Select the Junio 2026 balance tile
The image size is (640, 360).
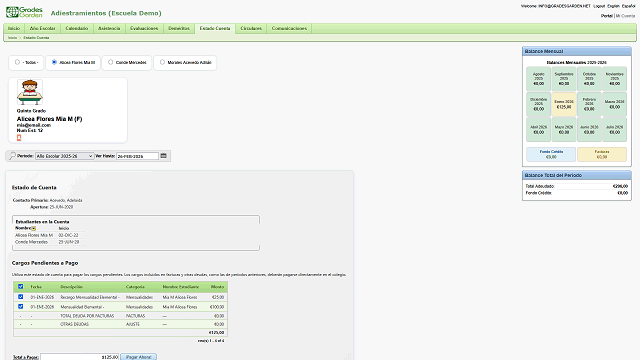pyautogui.click(x=589, y=129)
